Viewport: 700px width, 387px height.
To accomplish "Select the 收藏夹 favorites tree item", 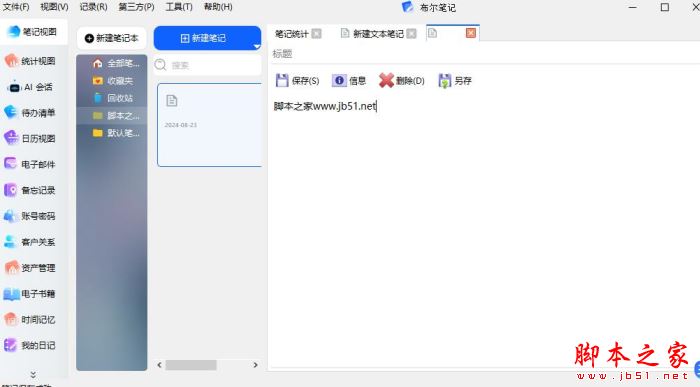I will pyautogui.click(x=112, y=81).
